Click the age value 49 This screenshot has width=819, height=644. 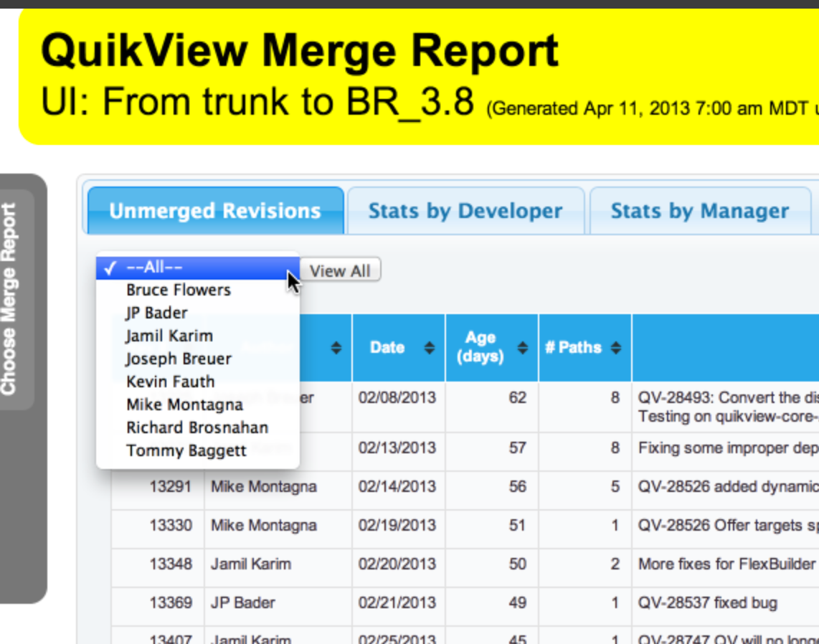pyautogui.click(x=517, y=602)
